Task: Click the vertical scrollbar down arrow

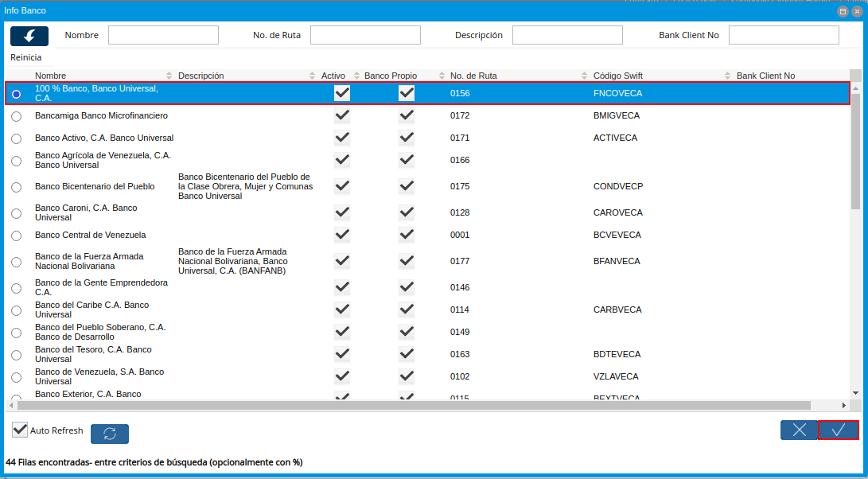Action: 855,393
